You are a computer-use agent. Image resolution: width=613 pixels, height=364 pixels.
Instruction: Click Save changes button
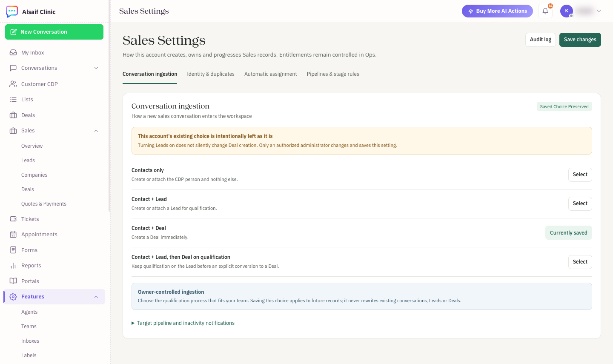point(580,40)
